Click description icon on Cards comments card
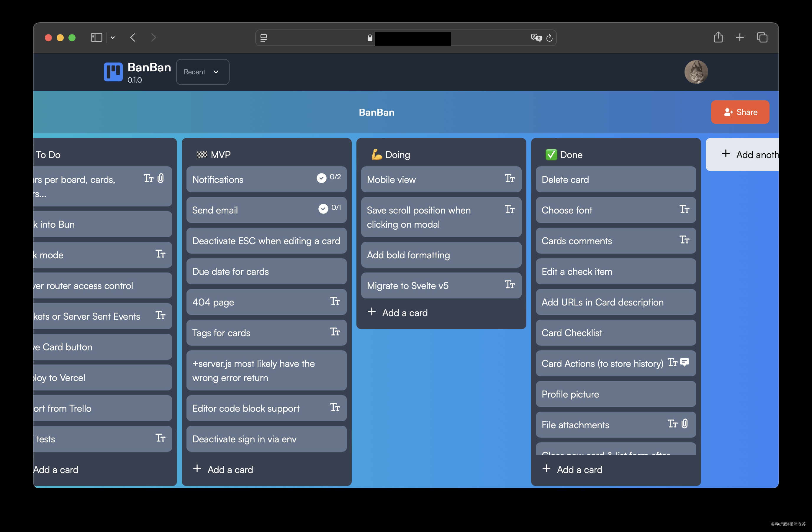 (x=685, y=239)
